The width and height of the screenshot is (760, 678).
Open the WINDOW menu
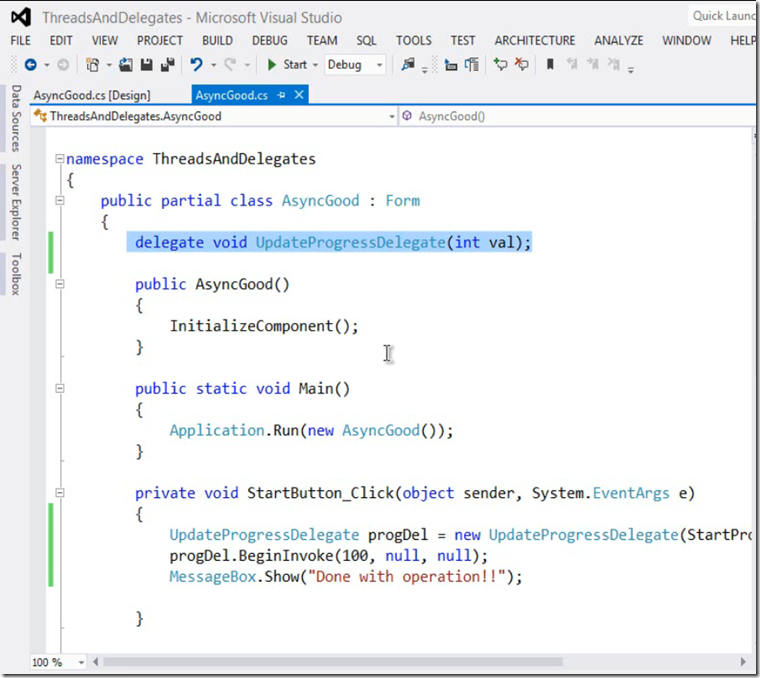(x=686, y=40)
